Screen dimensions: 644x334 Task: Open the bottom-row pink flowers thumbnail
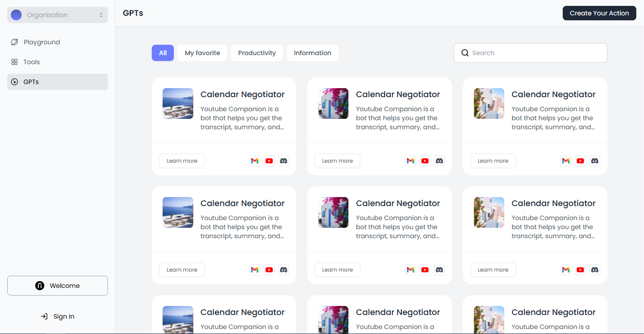tap(333, 320)
